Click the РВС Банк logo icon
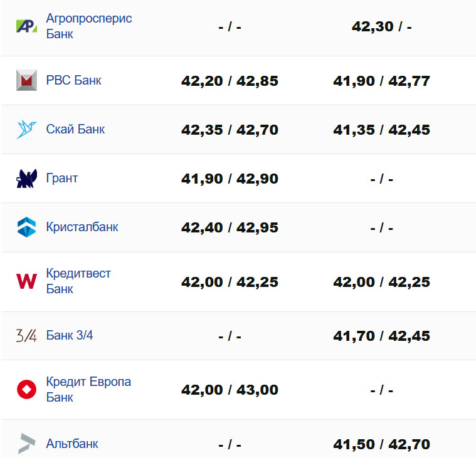 point(26,81)
